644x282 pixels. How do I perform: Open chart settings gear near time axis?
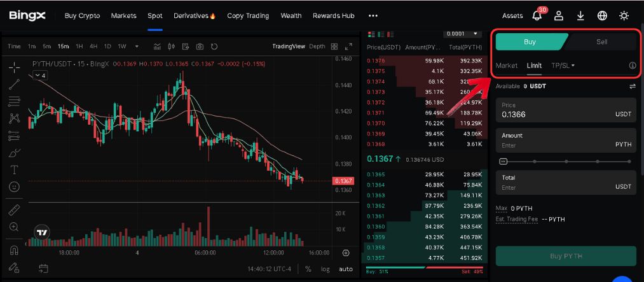click(346, 253)
